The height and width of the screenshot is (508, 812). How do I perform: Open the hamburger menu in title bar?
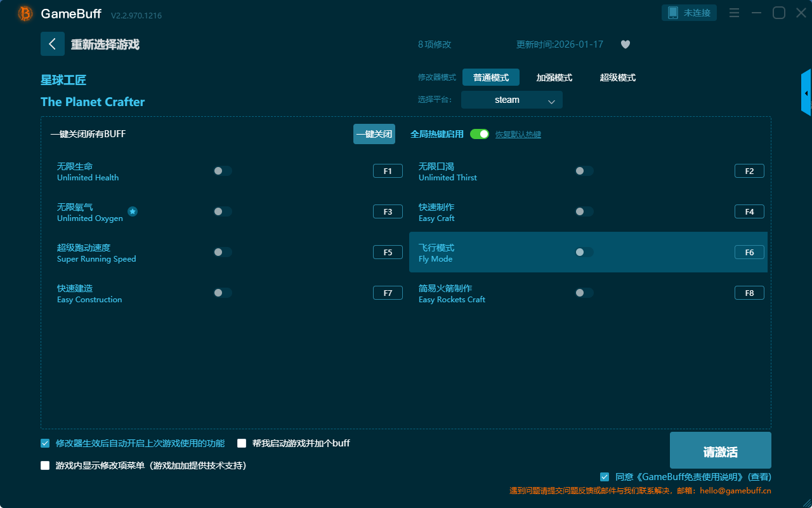(734, 13)
